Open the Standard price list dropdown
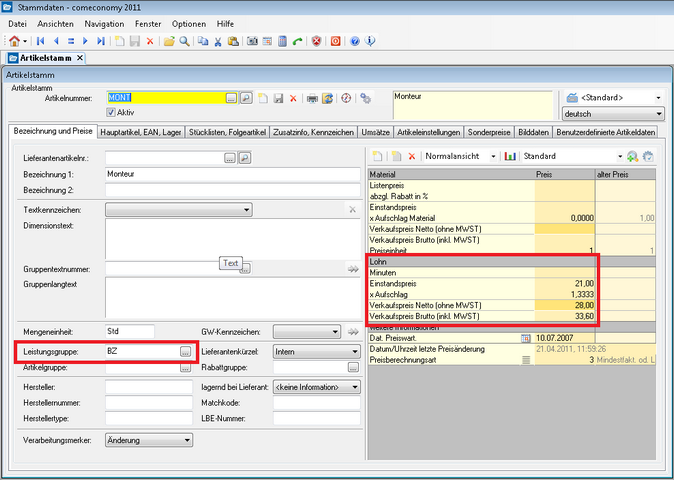674x480 pixels. coord(620,156)
